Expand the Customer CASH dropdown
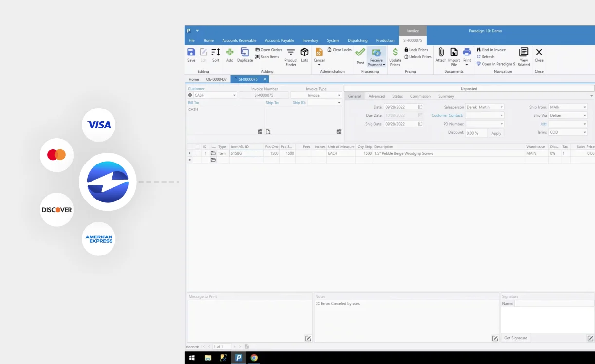Image resolution: width=595 pixels, height=364 pixels. point(234,95)
